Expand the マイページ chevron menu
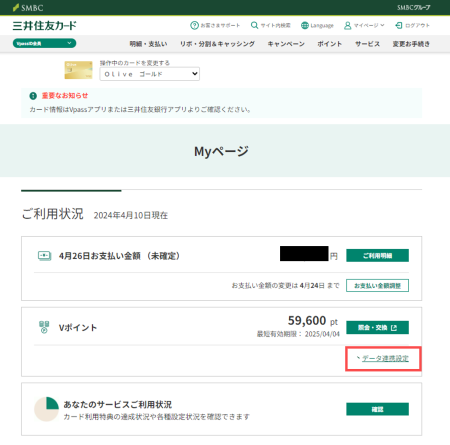The image size is (450, 445). (x=382, y=25)
